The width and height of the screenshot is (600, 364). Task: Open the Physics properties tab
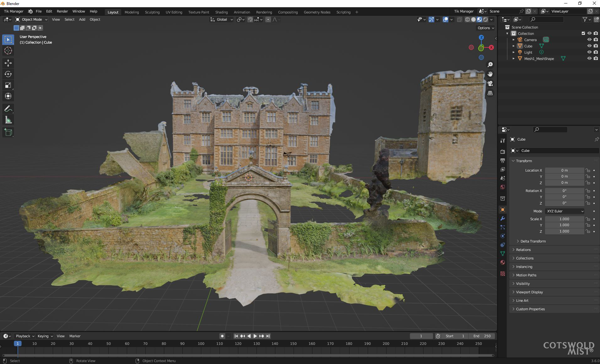pyautogui.click(x=503, y=236)
